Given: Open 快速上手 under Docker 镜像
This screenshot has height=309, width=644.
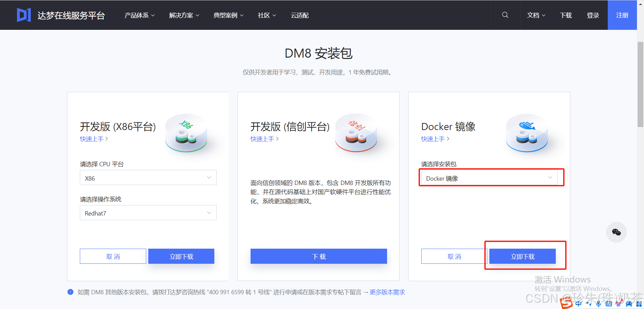Looking at the screenshot, I should [x=435, y=139].
